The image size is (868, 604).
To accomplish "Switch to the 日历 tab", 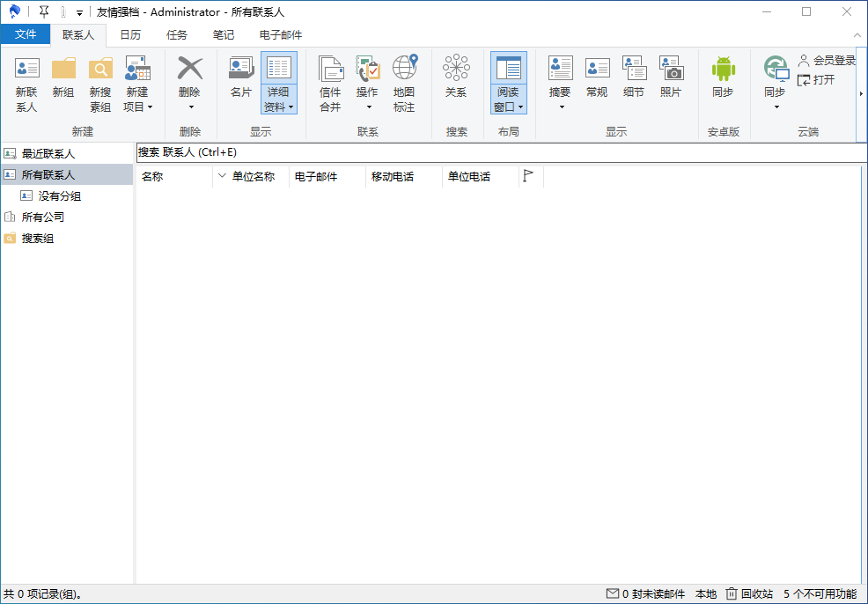I will (x=130, y=34).
